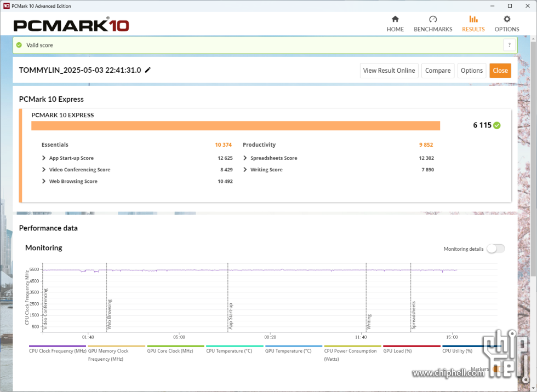Click the Web Browsing marker on chart
This screenshot has height=392, width=537.
[109, 314]
